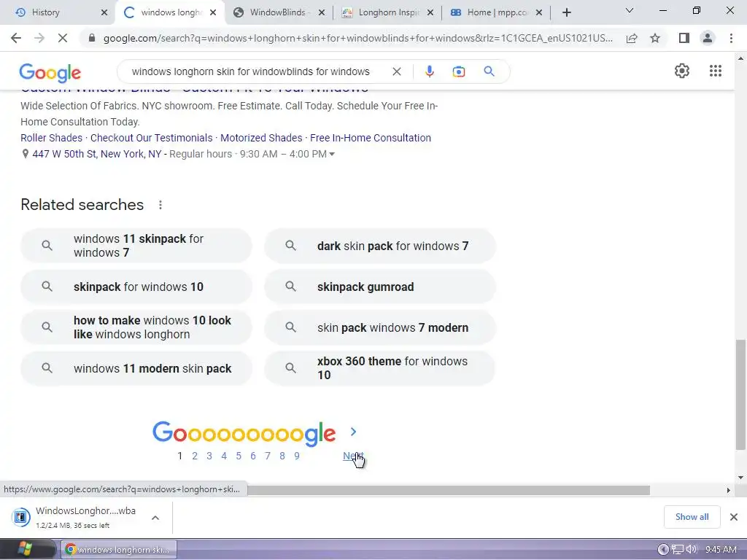Search xbox 360 theme for windows 10
The image size is (747, 560).
pyautogui.click(x=379, y=368)
